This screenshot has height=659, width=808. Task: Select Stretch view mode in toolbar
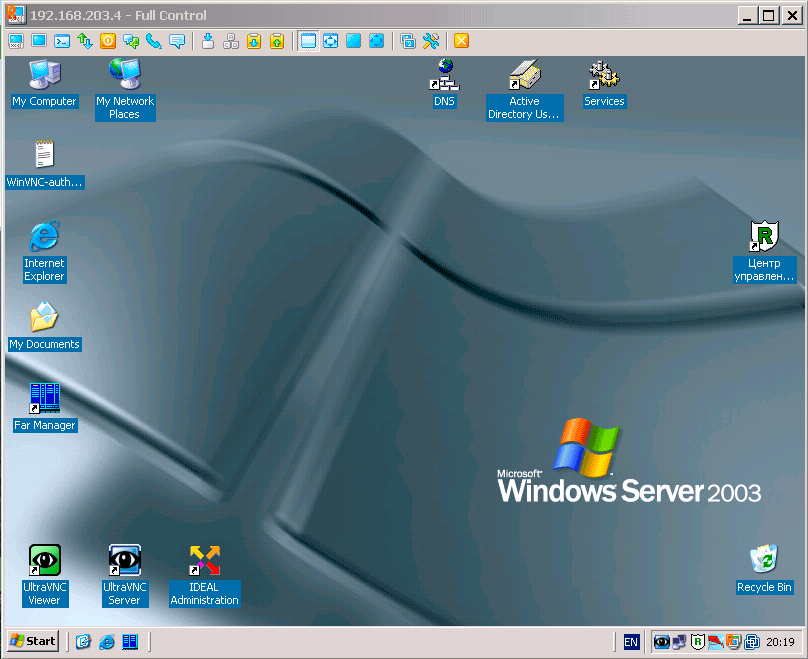[331, 41]
